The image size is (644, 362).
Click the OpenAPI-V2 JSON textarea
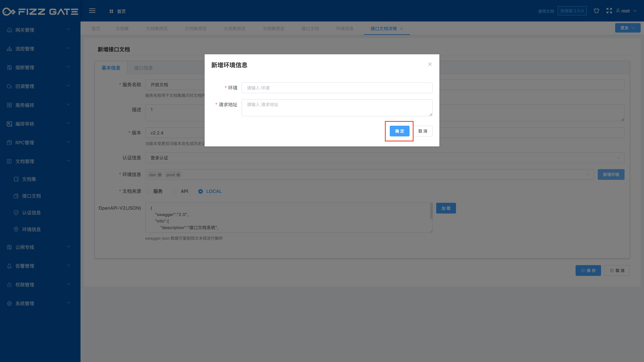click(x=289, y=218)
